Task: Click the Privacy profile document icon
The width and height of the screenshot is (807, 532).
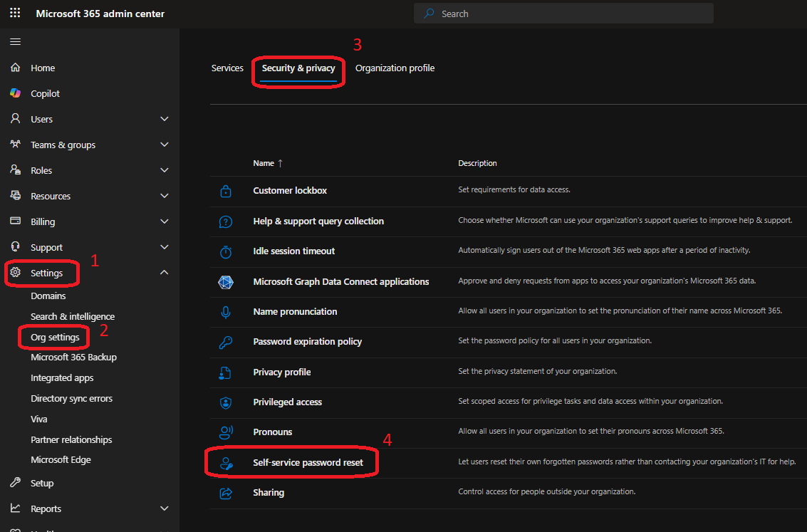Action: click(225, 372)
